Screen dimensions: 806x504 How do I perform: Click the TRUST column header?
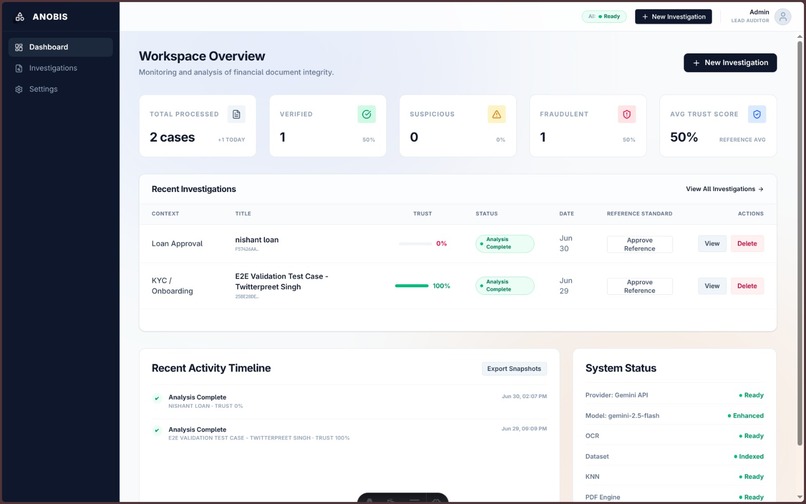point(423,213)
